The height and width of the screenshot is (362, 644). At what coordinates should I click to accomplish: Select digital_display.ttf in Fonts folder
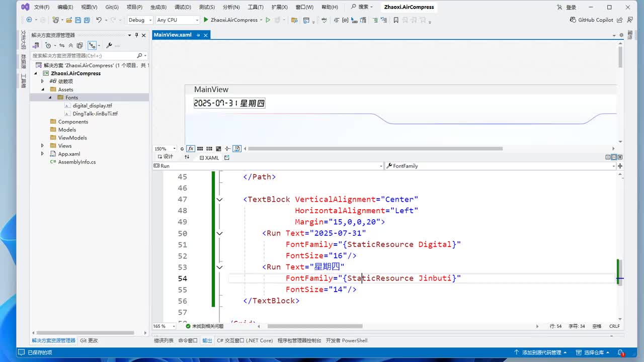(92, 106)
